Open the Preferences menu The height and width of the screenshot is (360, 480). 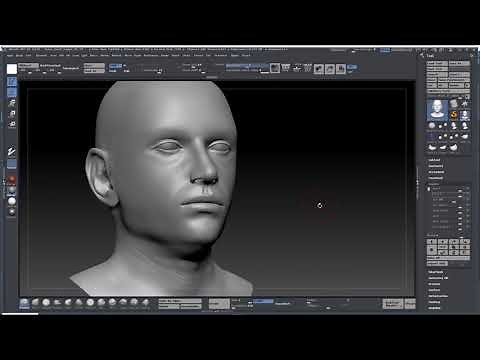click(x=151, y=55)
